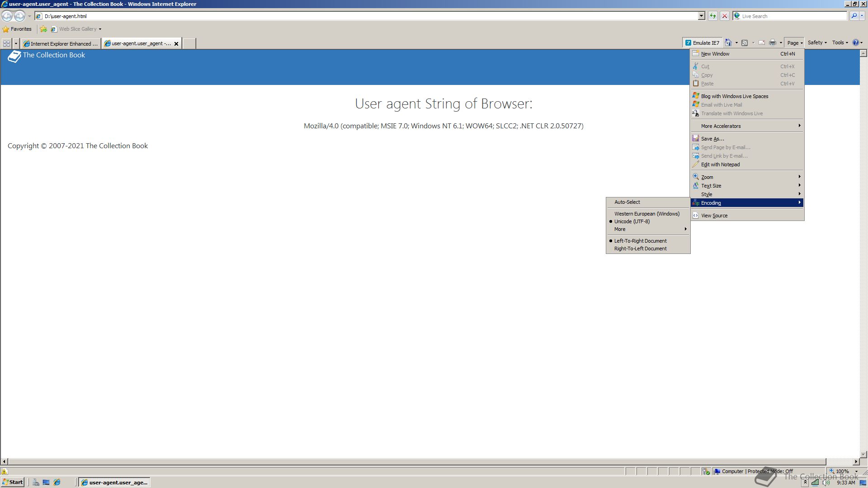Open the Windows Start button
The height and width of the screenshot is (488, 868).
(13, 482)
